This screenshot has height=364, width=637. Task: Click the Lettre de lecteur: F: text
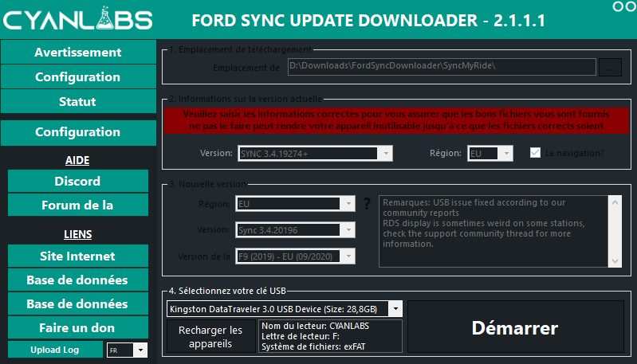click(301, 336)
